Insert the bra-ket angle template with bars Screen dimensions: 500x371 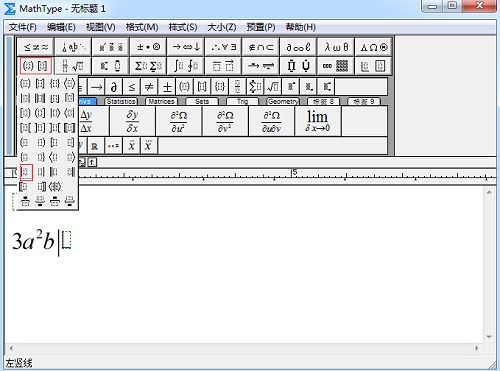(55, 187)
